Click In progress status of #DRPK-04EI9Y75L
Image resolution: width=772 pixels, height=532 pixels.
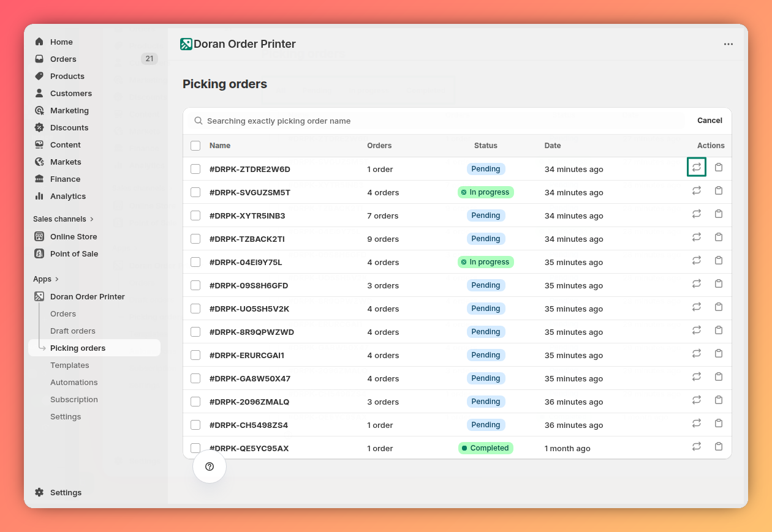click(486, 262)
